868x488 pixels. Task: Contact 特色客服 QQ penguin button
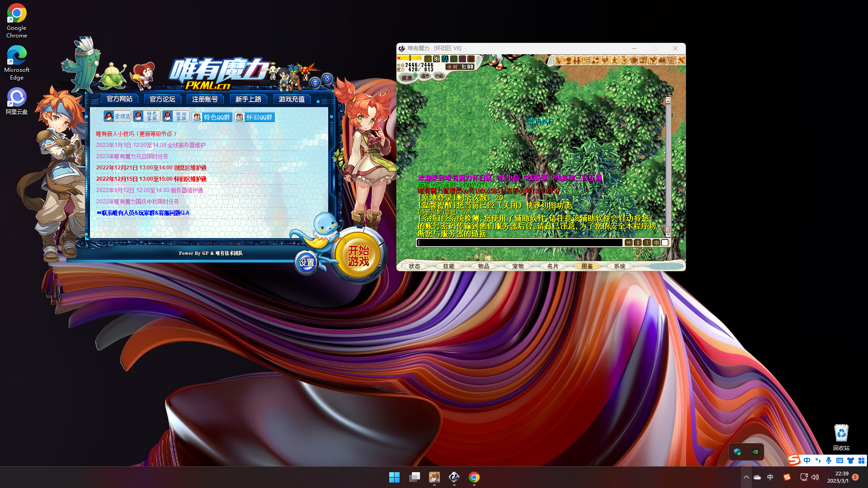[146, 117]
